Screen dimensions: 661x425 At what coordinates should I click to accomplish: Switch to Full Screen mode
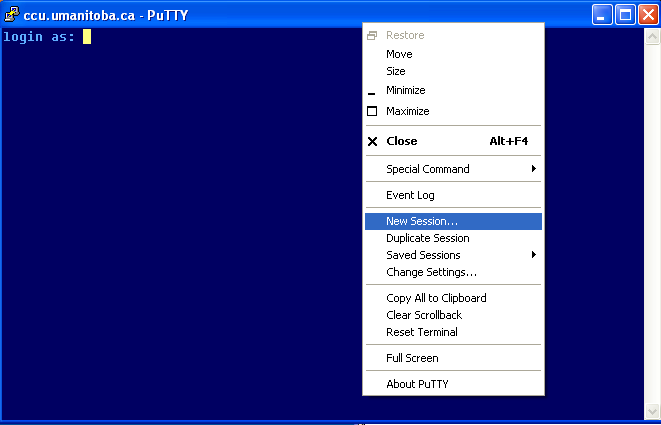pyautogui.click(x=412, y=358)
